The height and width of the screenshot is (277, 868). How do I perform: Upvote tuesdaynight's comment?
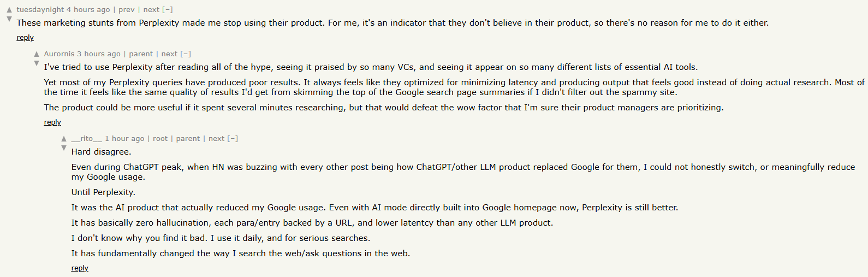[9, 10]
